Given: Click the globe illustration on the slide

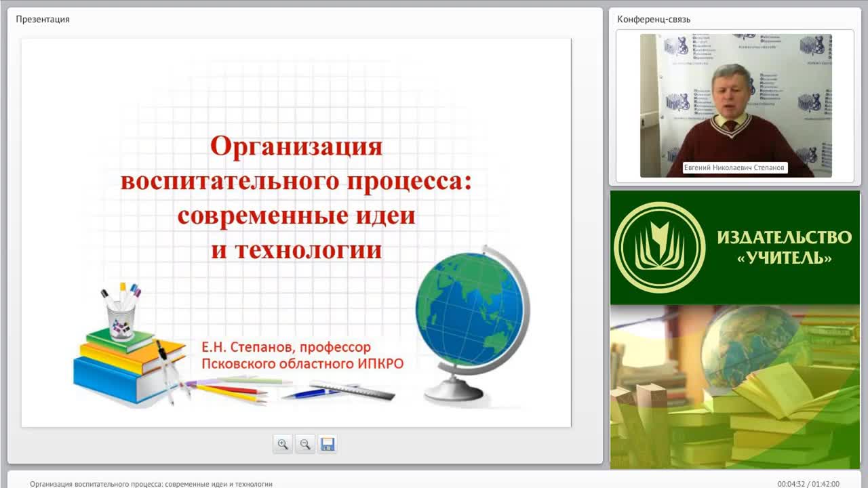Looking at the screenshot, I should click(473, 324).
